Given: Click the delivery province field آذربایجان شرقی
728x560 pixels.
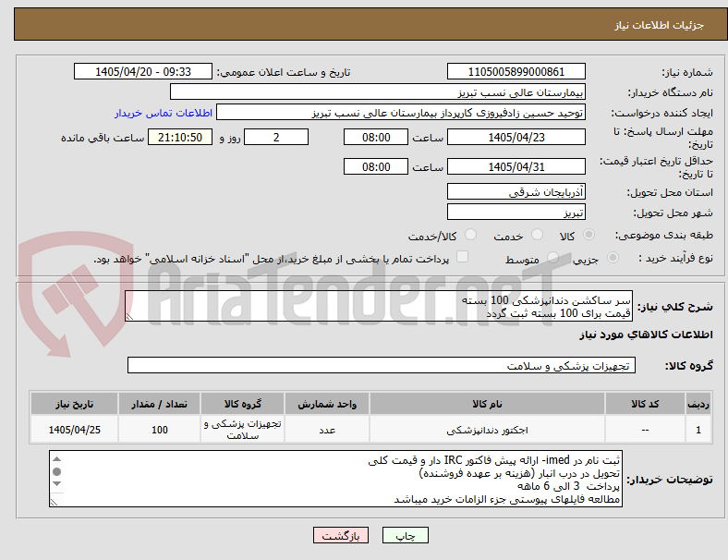Looking at the screenshot, I should (516, 191).
